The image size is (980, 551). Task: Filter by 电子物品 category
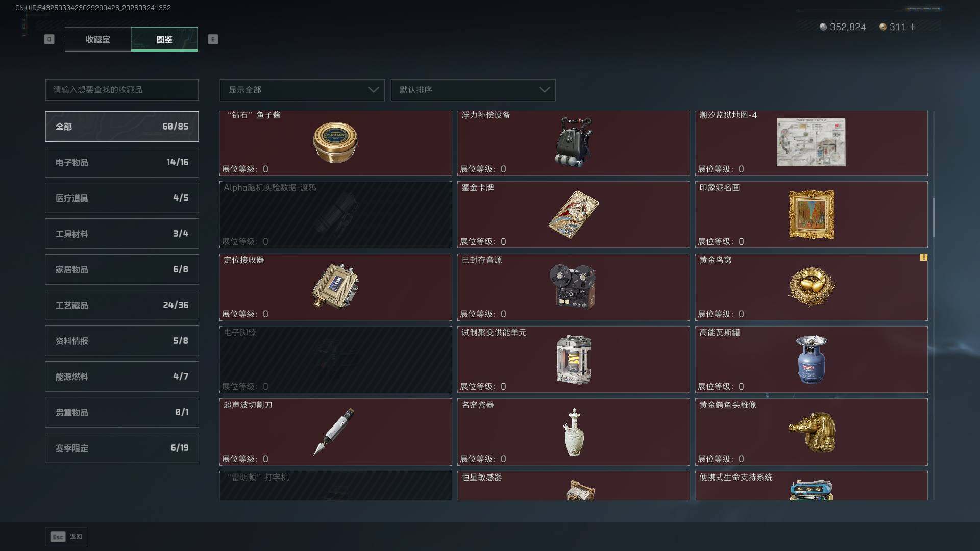click(x=122, y=162)
